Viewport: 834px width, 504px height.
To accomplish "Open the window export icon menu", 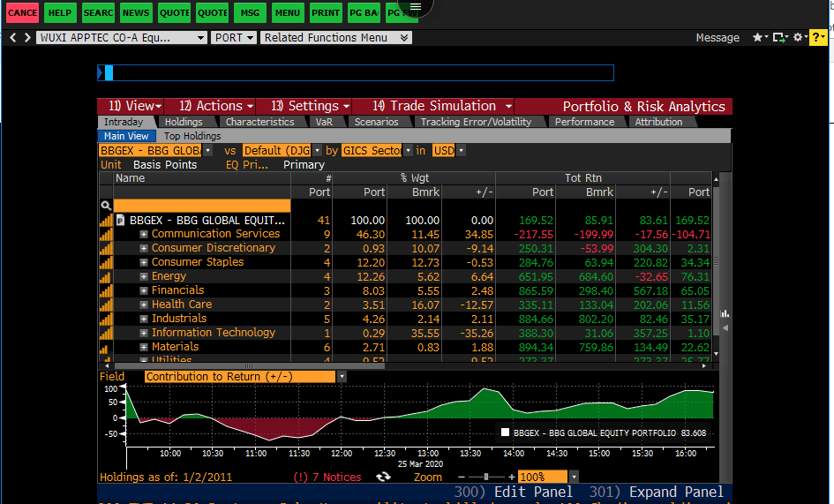I will (x=780, y=37).
